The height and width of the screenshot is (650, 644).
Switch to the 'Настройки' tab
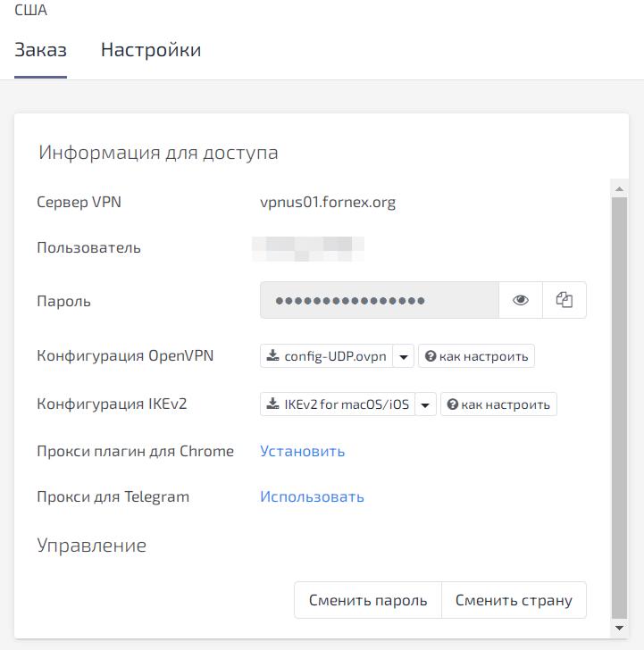(x=151, y=50)
